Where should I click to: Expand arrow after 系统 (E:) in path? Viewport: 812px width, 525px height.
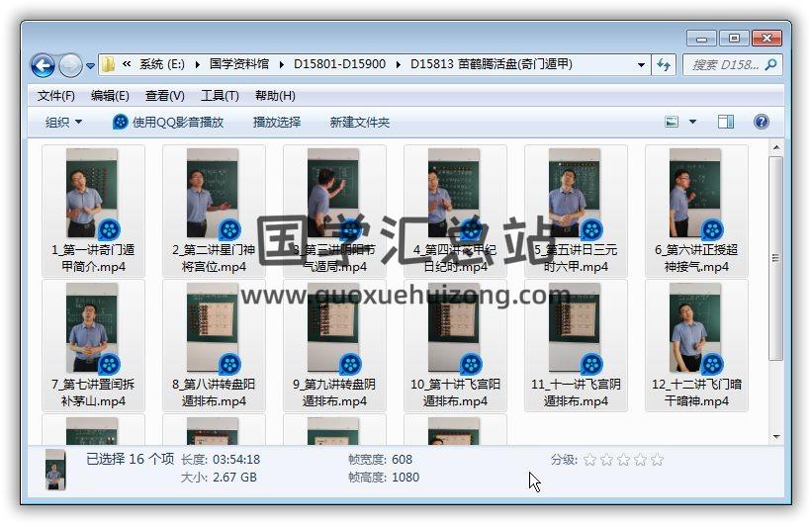(x=197, y=64)
